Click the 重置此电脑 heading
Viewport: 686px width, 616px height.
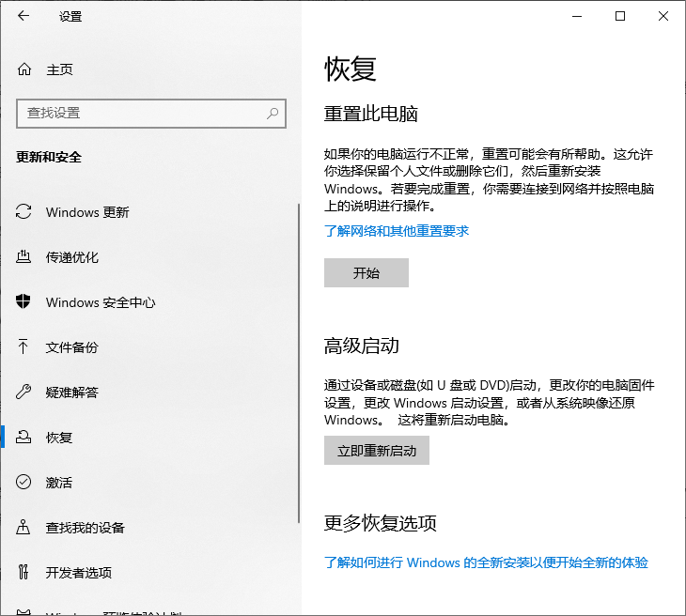pos(371,114)
